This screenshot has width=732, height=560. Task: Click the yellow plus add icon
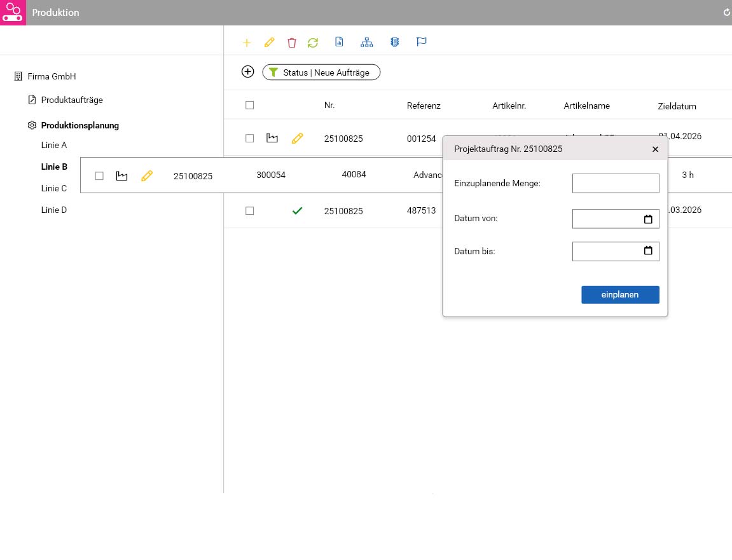(247, 43)
